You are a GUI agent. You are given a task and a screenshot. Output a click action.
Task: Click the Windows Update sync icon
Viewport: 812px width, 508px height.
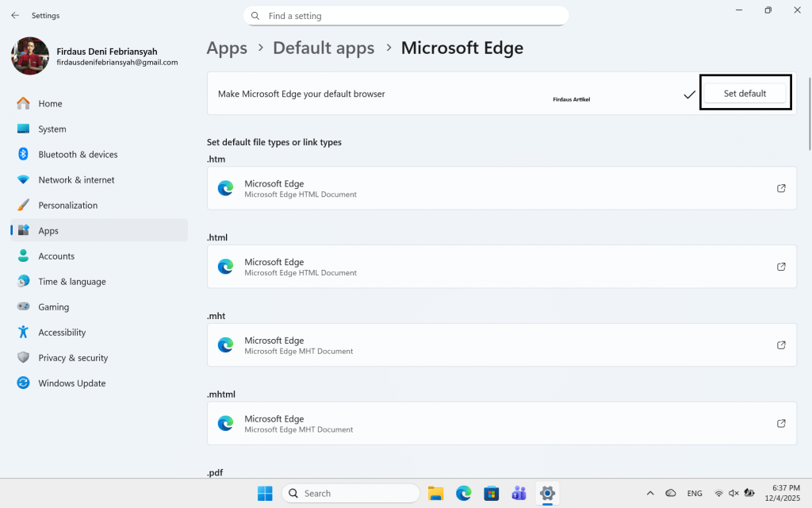point(23,383)
